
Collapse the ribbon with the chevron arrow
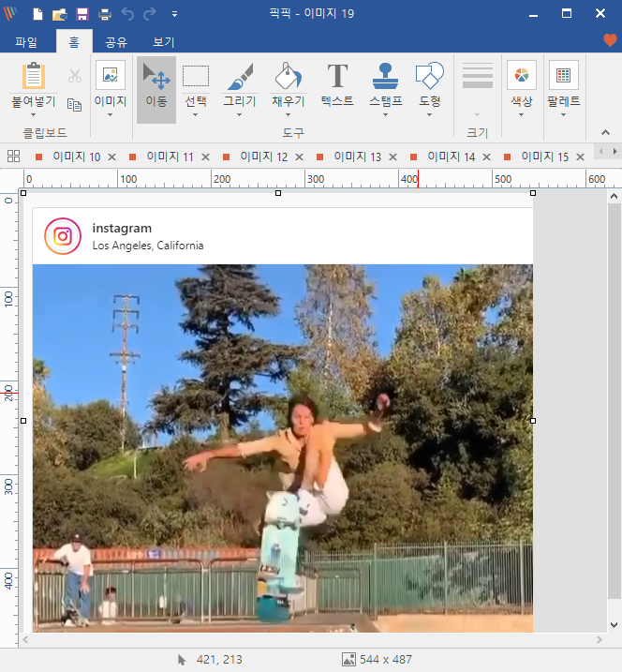pyautogui.click(x=605, y=132)
